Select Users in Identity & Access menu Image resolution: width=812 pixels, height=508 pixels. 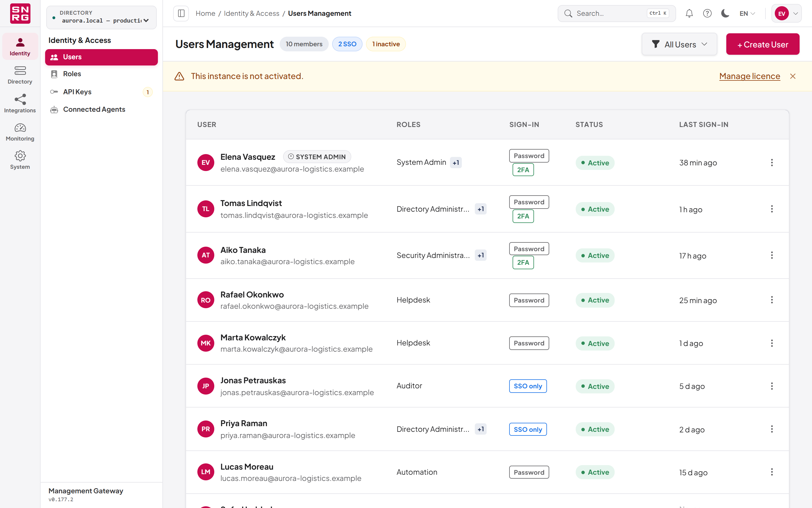(101, 57)
